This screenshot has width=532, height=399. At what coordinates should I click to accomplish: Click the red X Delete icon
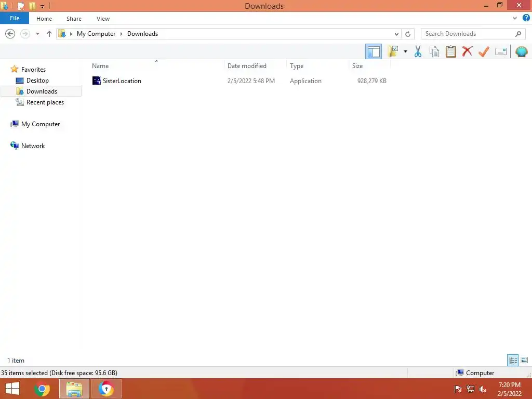[x=467, y=51]
